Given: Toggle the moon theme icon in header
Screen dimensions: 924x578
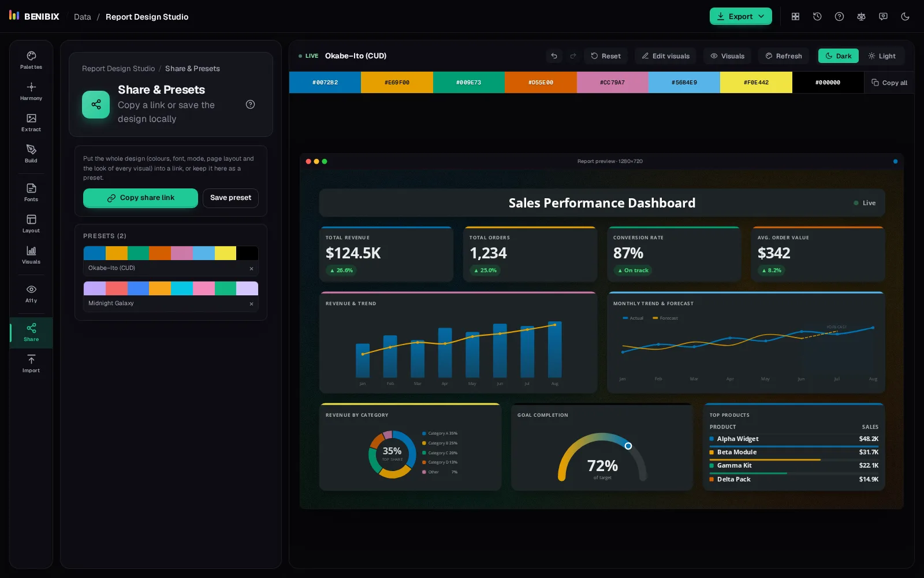Looking at the screenshot, I should [905, 16].
